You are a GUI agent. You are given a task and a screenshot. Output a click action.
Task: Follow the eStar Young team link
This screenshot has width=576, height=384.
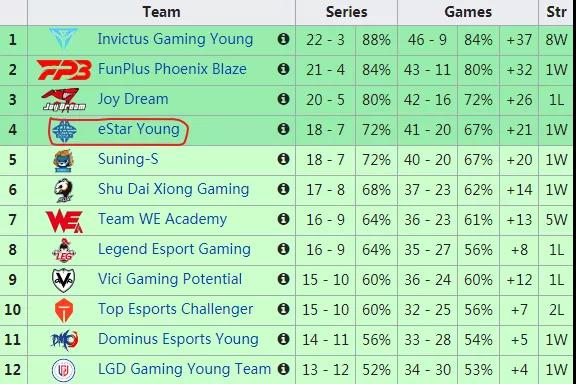(138, 129)
